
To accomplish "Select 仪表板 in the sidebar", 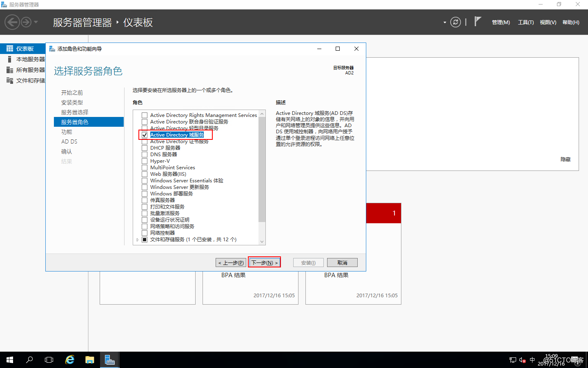I will click(x=23, y=49).
